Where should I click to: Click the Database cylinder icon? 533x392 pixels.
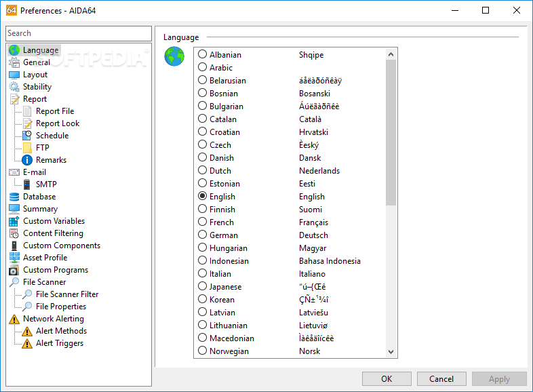[x=14, y=197]
